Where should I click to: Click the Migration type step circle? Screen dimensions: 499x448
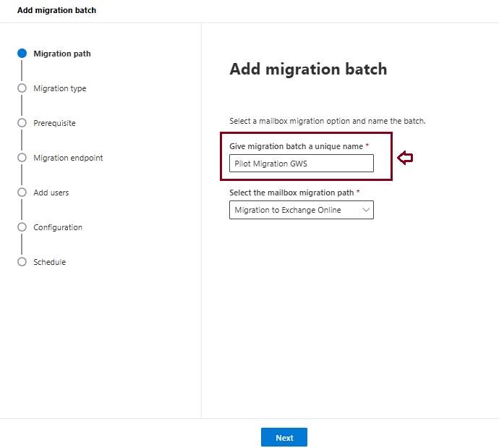[22, 88]
